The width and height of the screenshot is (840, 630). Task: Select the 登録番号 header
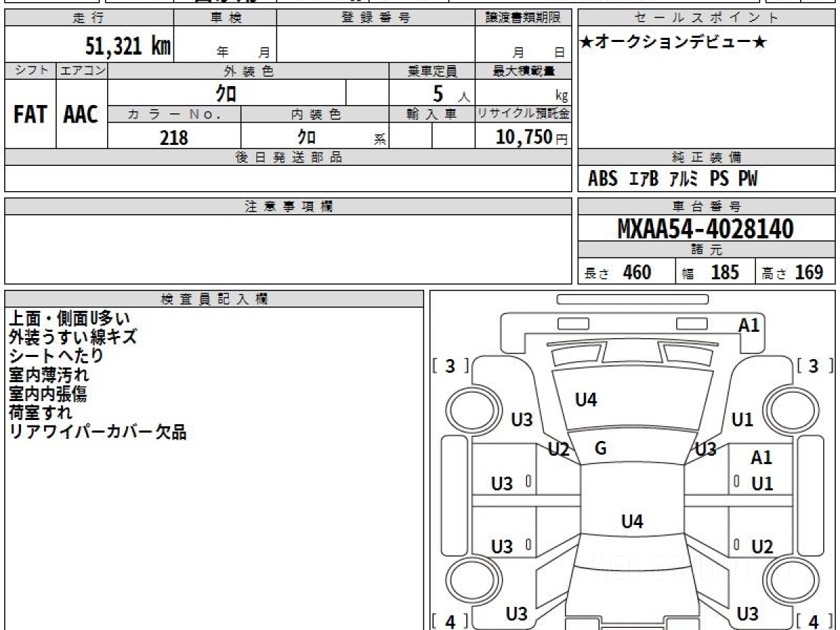[x=376, y=18]
